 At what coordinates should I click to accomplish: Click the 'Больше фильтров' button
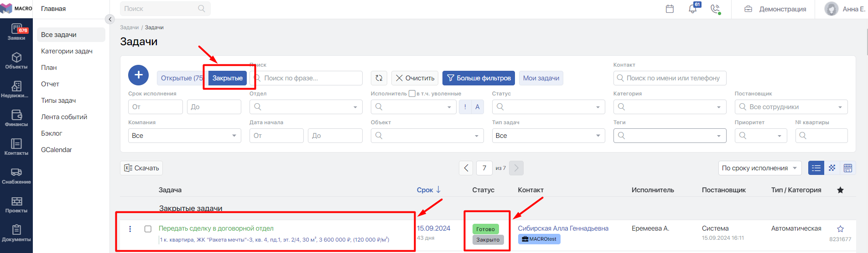tap(478, 78)
